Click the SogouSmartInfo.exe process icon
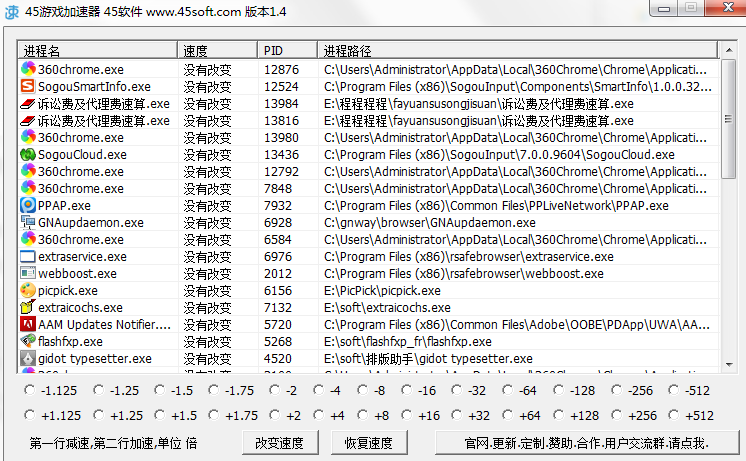 point(28,87)
